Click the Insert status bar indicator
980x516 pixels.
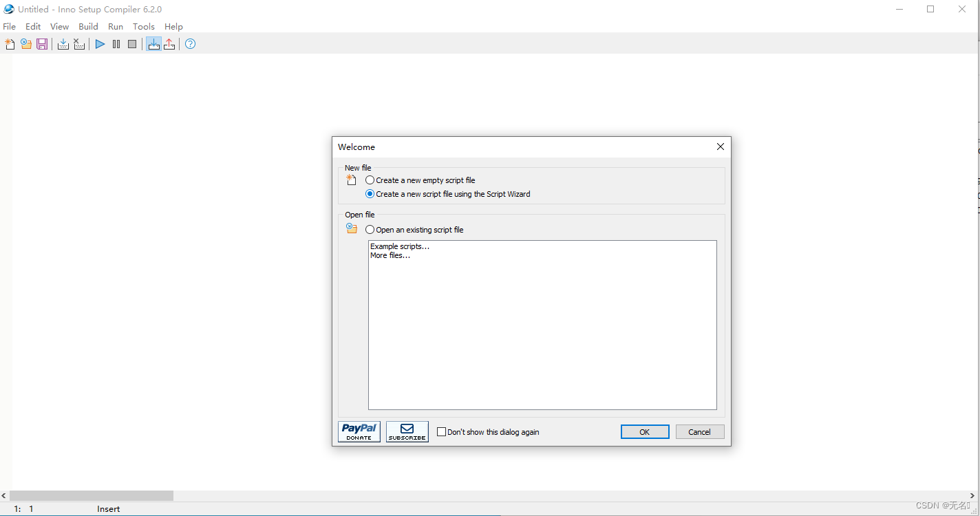coord(109,509)
